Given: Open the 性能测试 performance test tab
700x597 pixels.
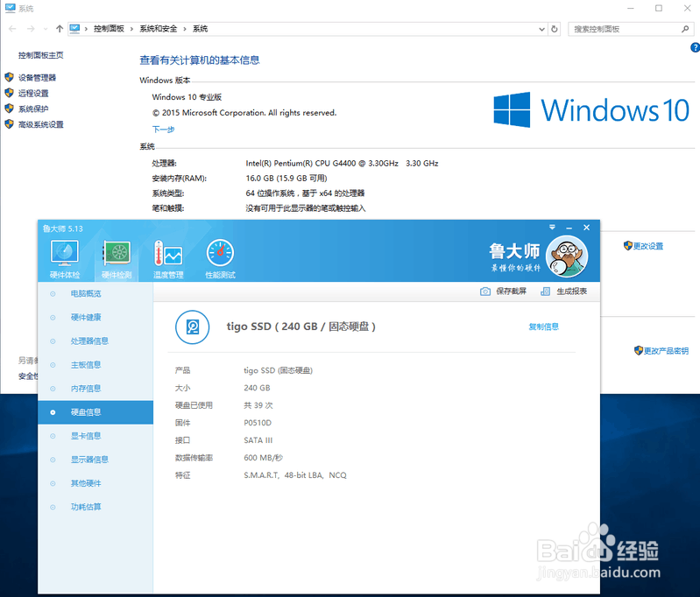Looking at the screenshot, I should click(x=220, y=258).
